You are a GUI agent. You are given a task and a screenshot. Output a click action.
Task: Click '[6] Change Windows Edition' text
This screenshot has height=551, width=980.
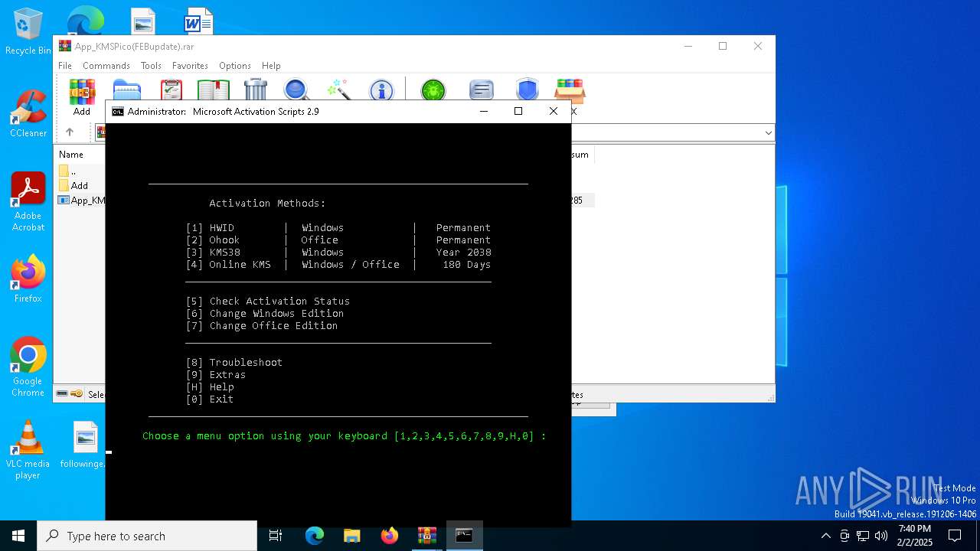click(265, 314)
